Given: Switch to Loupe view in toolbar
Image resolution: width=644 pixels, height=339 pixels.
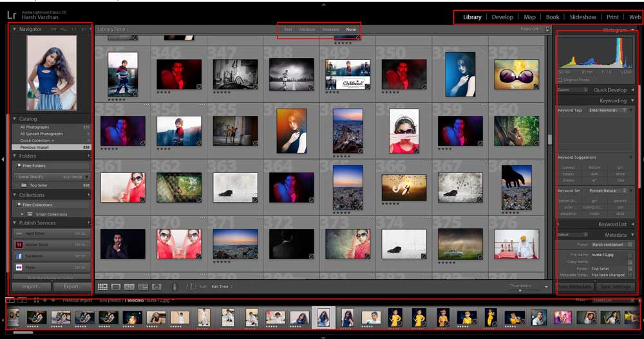Looking at the screenshot, I should click(116, 287).
